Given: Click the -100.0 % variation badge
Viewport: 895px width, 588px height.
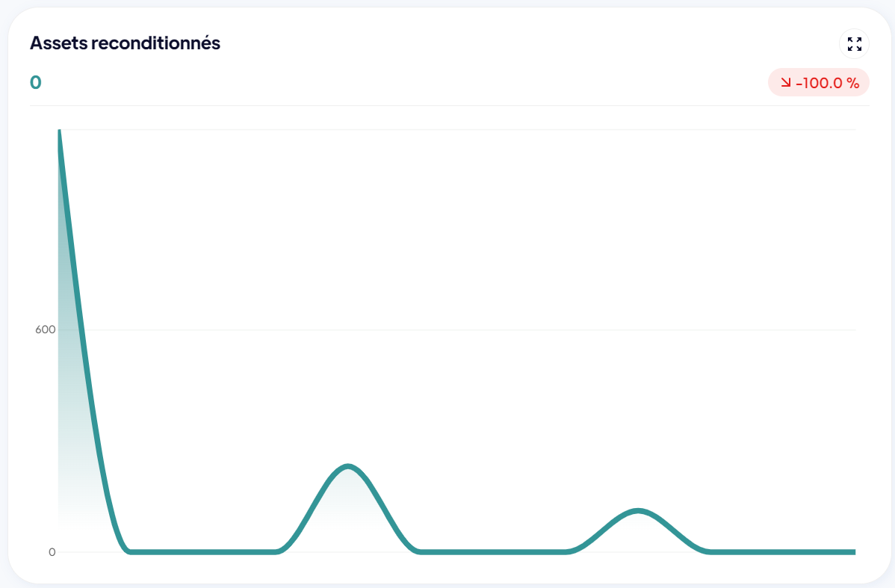Looking at the screenshot, I should pos(819,83).
